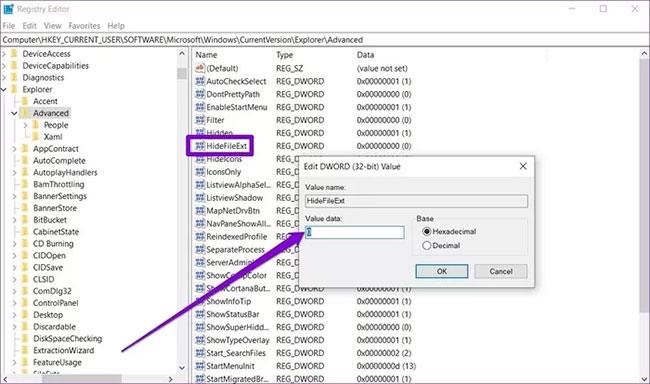The image size is (650, 384).
Task: Close the Edit DWORD dialog
Action: (523, 166)
